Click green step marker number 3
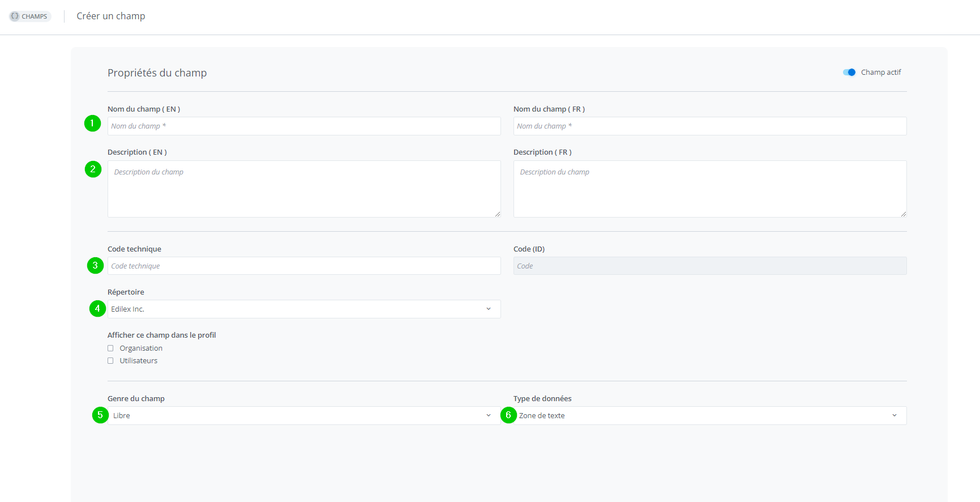This screenshot has width=980, height=502. click(95, 266)
